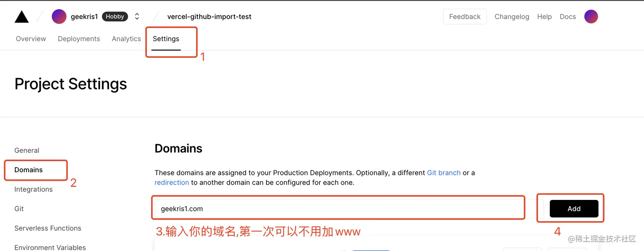Click the Feedback button
The width and height of the screenshot is (644, 251).
click(465, 17)
